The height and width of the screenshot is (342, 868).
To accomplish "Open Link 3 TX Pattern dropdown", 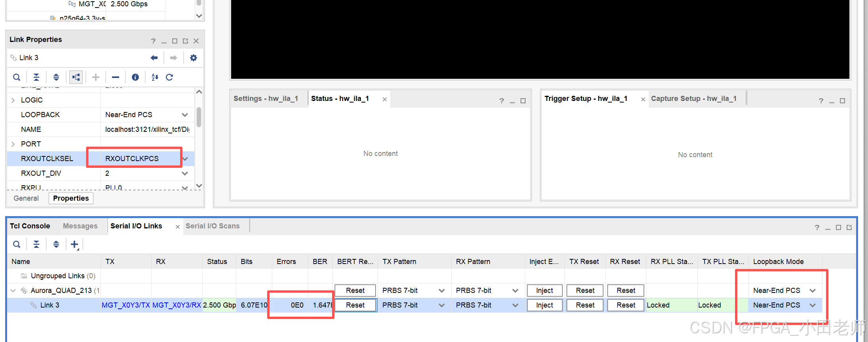I will 442,305.
